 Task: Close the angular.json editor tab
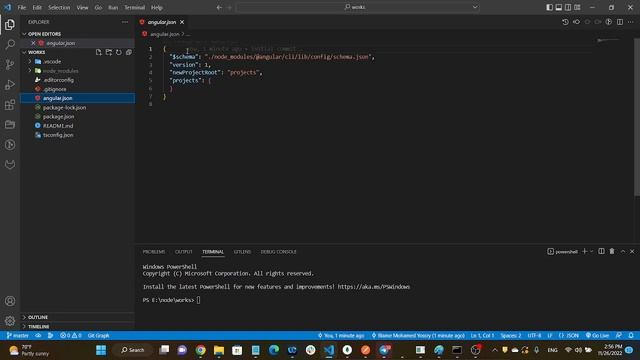coord(182,22)
